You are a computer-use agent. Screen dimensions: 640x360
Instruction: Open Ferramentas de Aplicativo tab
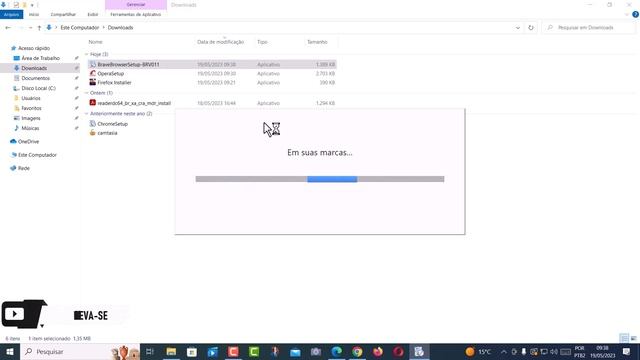pos(136,14)
